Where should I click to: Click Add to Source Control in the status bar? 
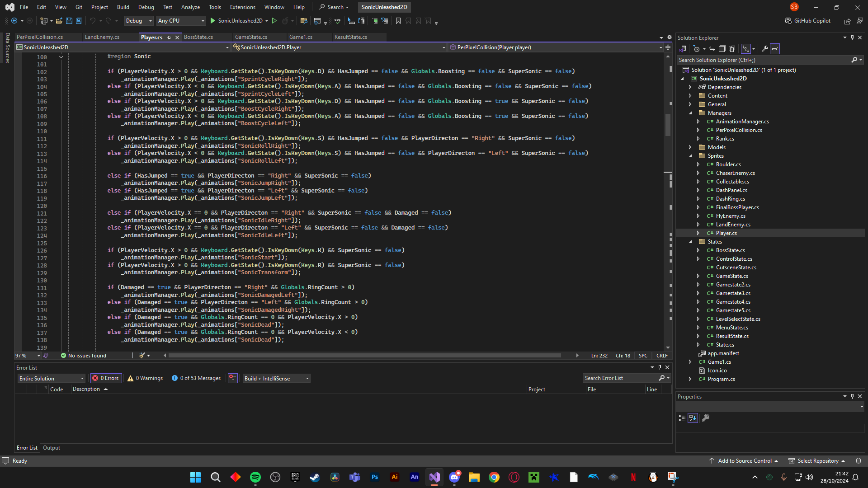(x=744, y=461)
